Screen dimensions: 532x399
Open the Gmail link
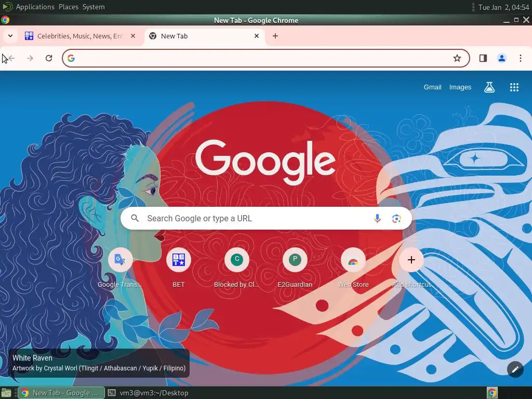pos(432,87)
